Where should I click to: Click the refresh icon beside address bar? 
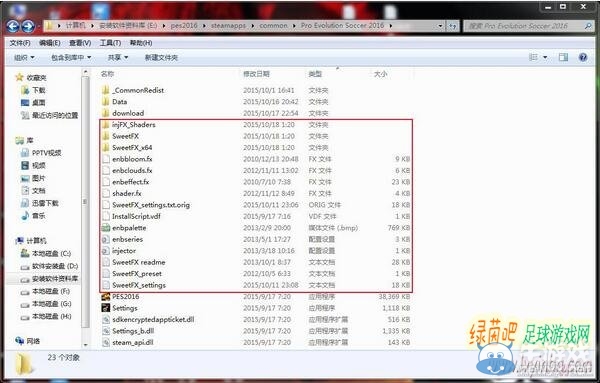[453, 26]
